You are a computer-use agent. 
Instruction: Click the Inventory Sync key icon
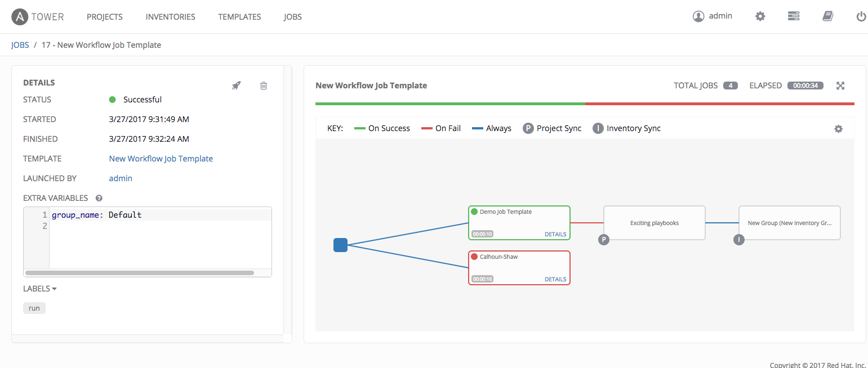point(598,128)
